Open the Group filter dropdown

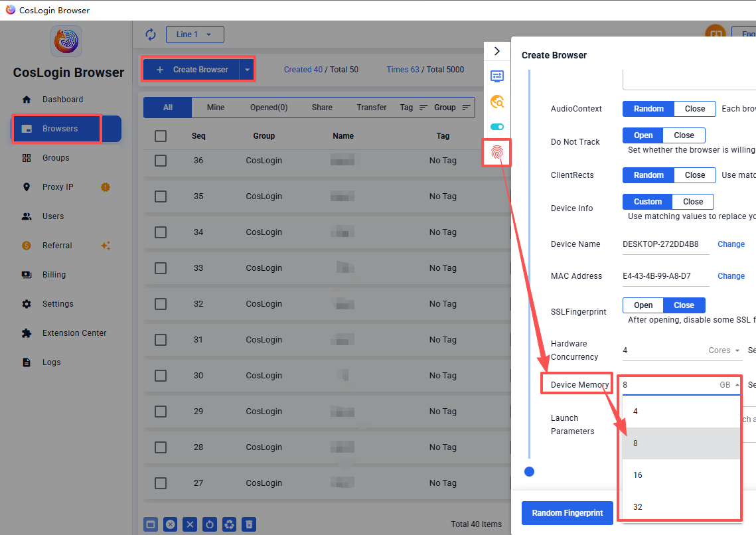(x=452, y=108)
